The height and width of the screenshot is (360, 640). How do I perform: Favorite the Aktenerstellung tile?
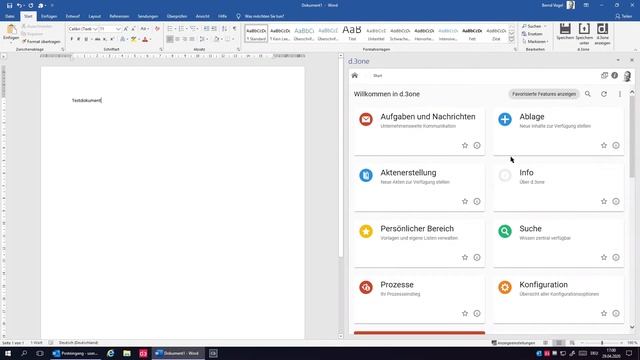pyautogui.click(x=464, y=201)
